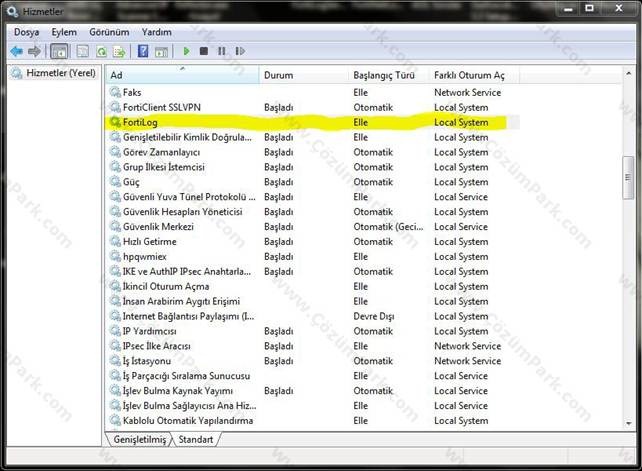
Task: Click the Hizmetler title bar icon
Action: click(x=12, y=11)
